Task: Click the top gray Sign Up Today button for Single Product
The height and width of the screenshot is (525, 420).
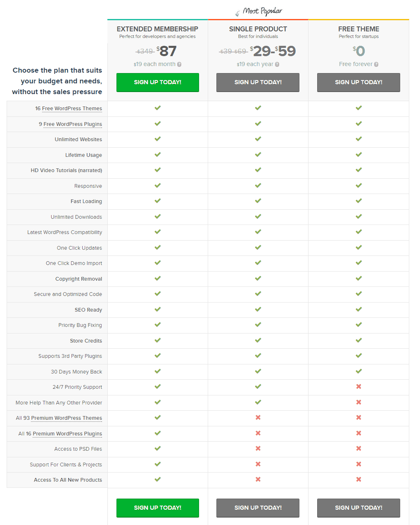Action: (x=258, y=83)
